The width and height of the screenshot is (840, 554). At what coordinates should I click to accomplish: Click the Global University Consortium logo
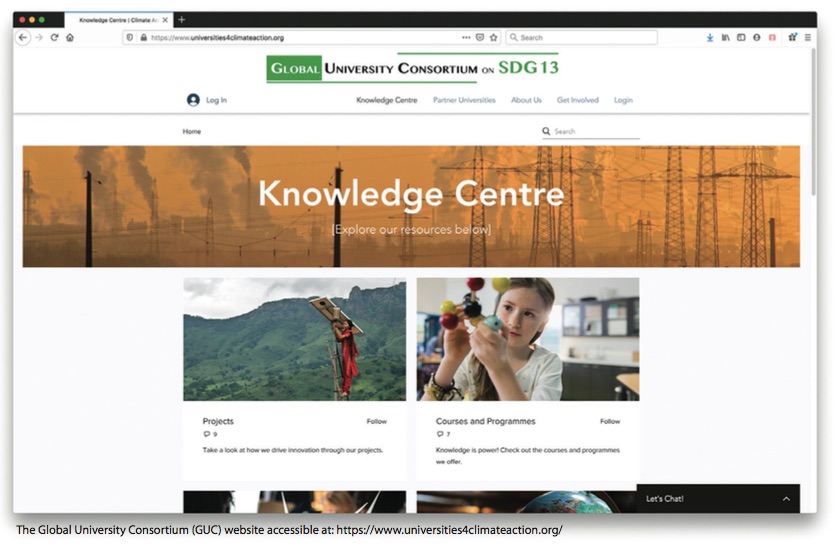[x=412, y=68]
